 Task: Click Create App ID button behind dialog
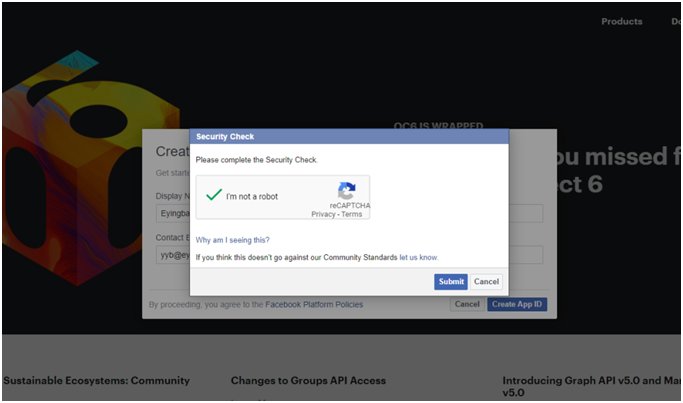click(x=517, y=304)
